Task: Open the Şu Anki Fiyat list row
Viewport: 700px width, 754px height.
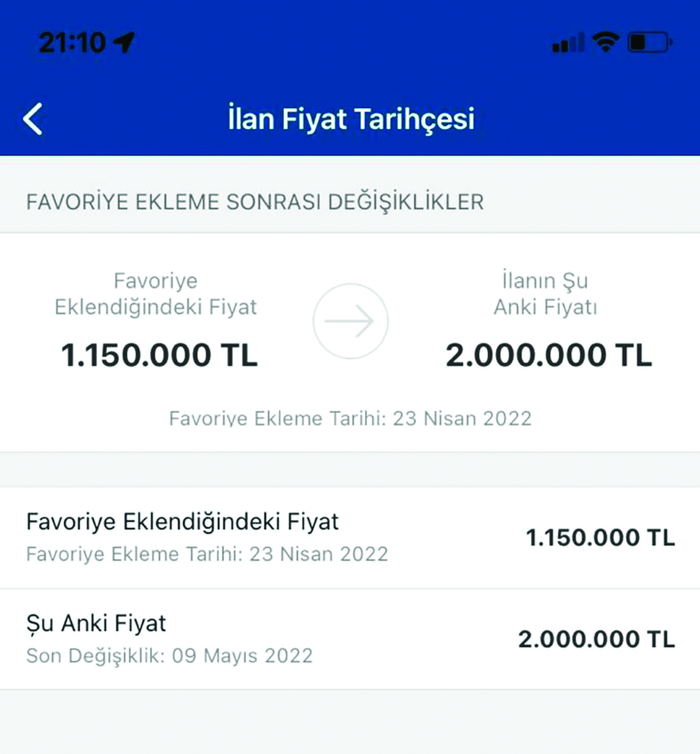Action: (350, 639)
